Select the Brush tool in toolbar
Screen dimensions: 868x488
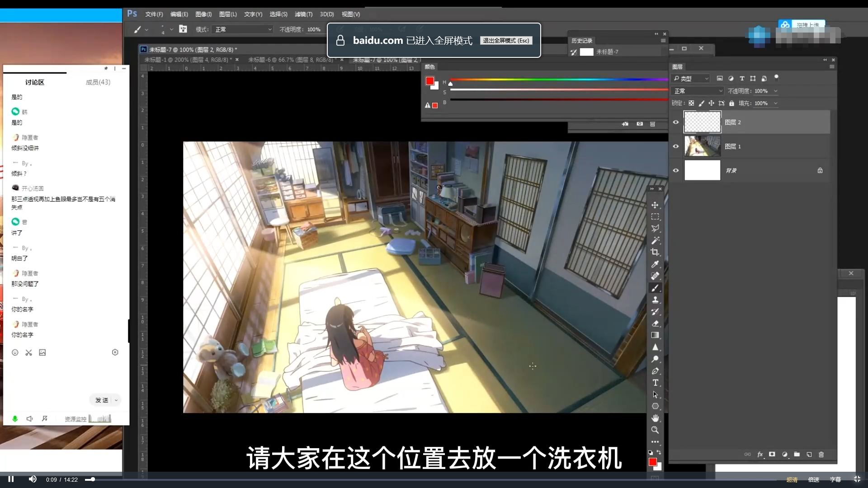pyautogui.click(x=655, y=288)
